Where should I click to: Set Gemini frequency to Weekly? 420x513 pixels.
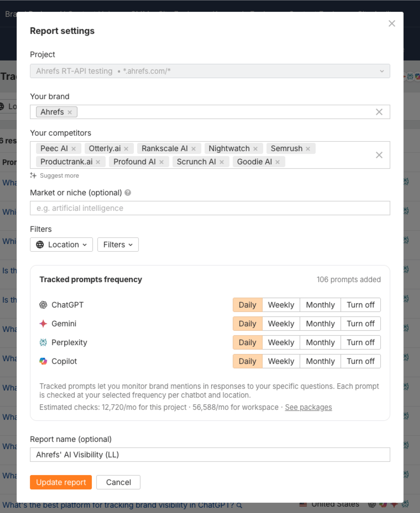tap(281, 324)
